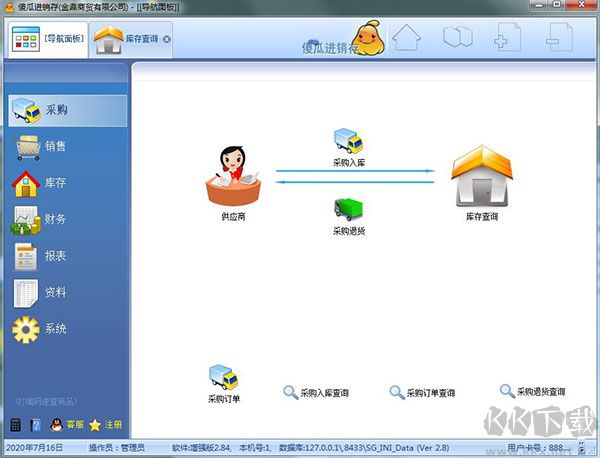Close the 库存查询 tab

(x=167, y=40)
